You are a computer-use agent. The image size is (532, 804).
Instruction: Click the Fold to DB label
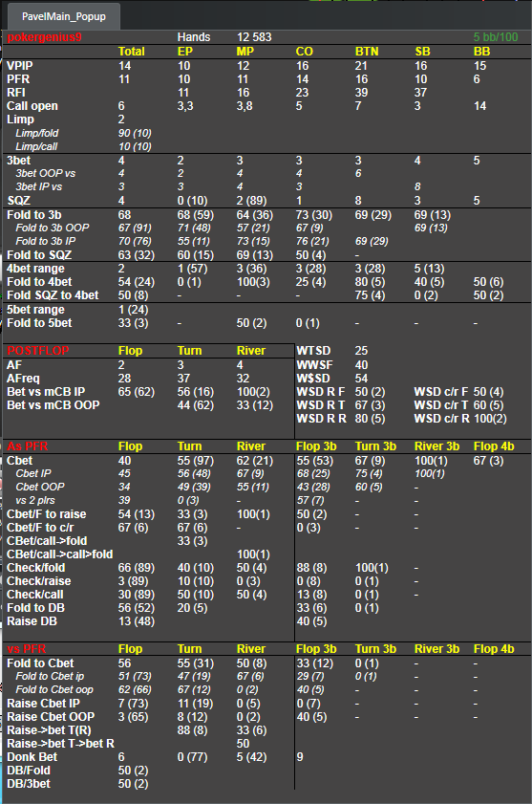click(35, 608)
